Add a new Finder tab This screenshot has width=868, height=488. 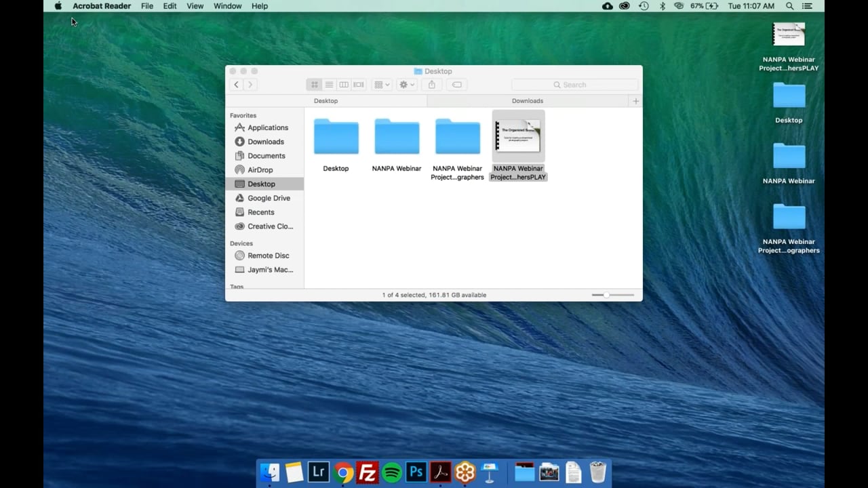[635, 101]
